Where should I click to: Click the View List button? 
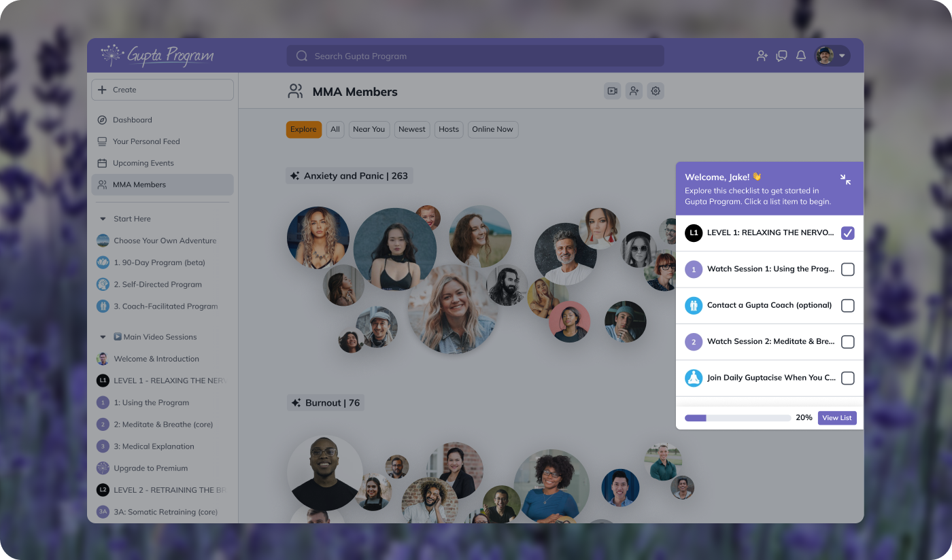coord(837,418)
